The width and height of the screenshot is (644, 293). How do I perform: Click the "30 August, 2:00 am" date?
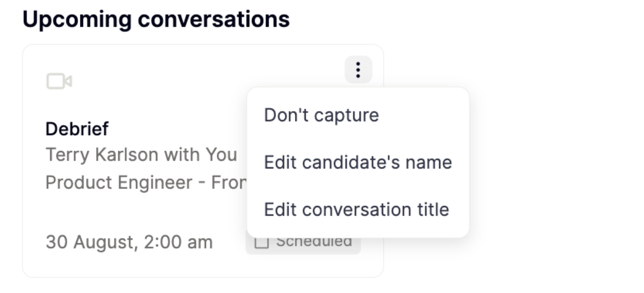(129, 242)
